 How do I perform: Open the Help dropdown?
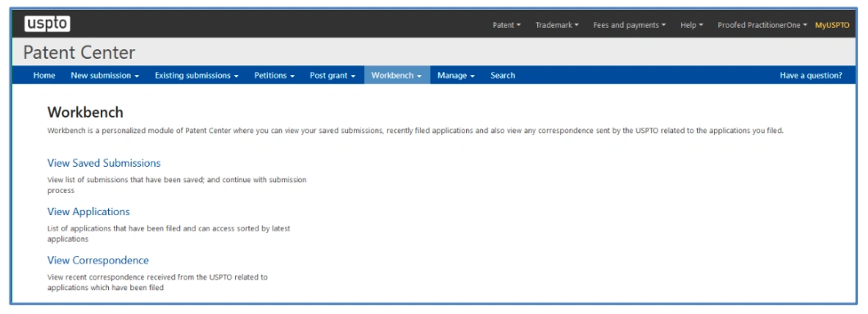point(691,25)
